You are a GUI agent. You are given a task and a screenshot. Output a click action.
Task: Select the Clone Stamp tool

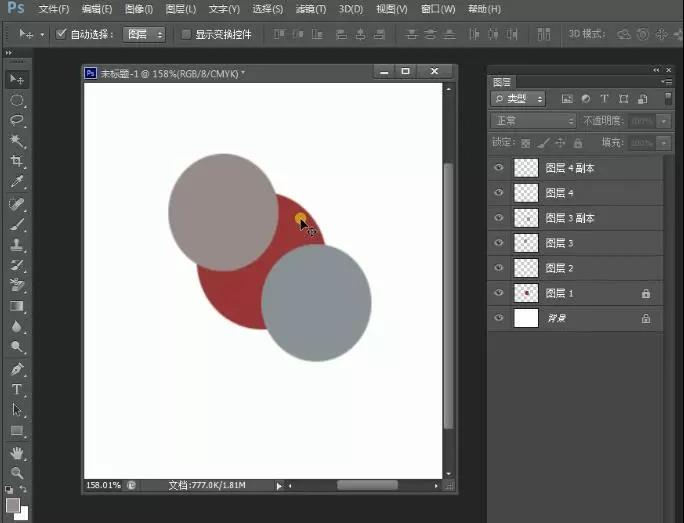[17, 244]
